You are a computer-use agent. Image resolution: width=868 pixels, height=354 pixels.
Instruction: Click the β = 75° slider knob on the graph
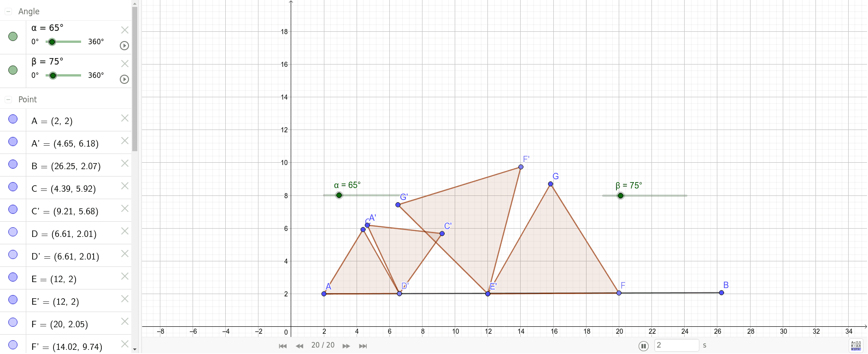tap(621, 196)
